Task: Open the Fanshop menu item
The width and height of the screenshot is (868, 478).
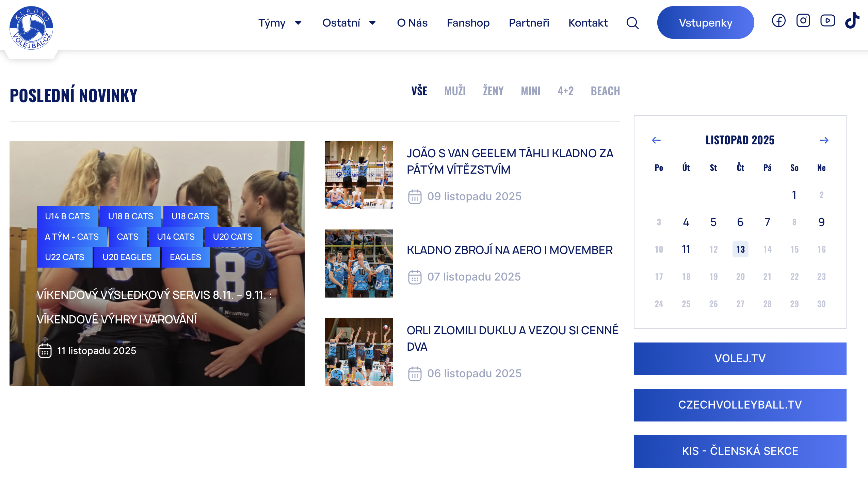Action: tap(468, 23)
